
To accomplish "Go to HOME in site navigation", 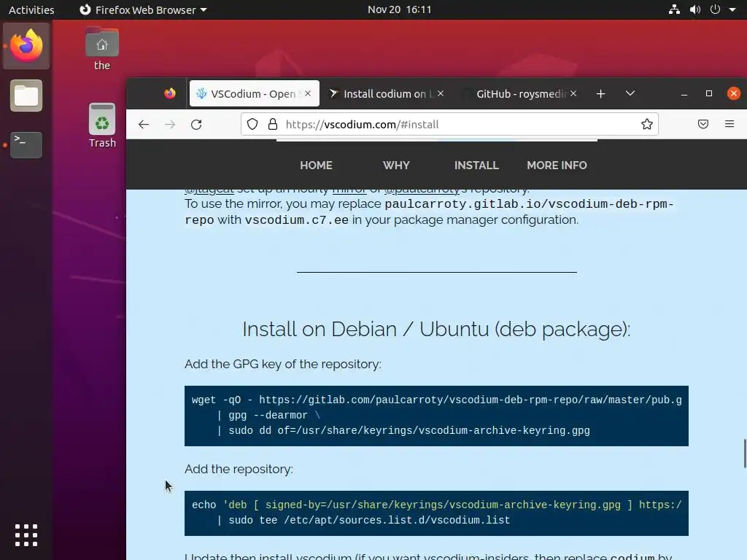I will [317, 166].
